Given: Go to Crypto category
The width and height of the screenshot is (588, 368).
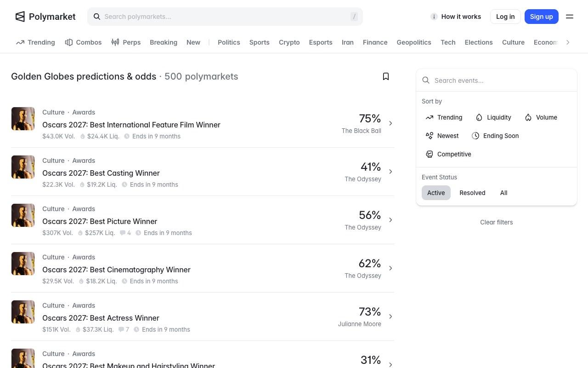Looking at the screenshot, I should tap(289, 42).
